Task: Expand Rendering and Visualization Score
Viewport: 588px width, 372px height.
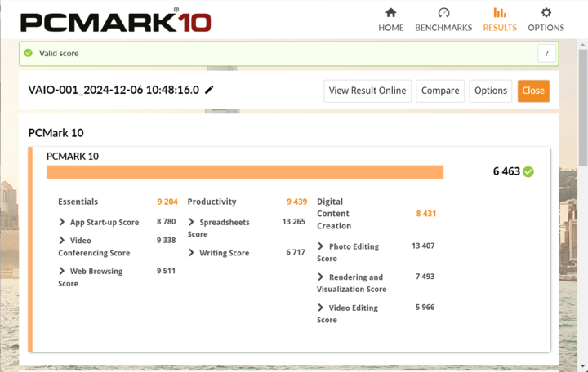Action: point(321,277)
